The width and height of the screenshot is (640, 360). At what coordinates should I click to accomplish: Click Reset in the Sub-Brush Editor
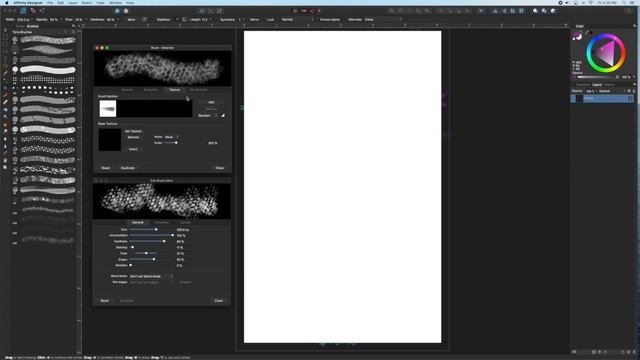click(x=104, y=301)
